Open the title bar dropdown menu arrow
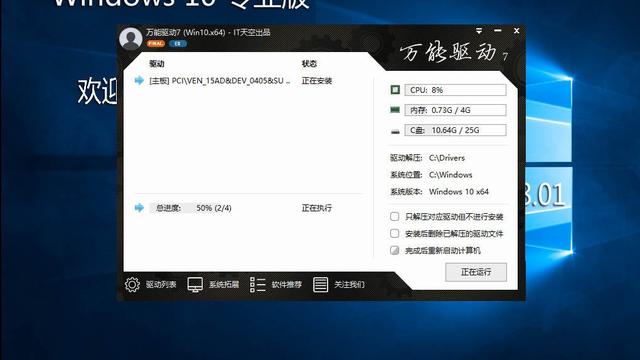This screenshot has height=360, width=640. click(x=479, y=31)
